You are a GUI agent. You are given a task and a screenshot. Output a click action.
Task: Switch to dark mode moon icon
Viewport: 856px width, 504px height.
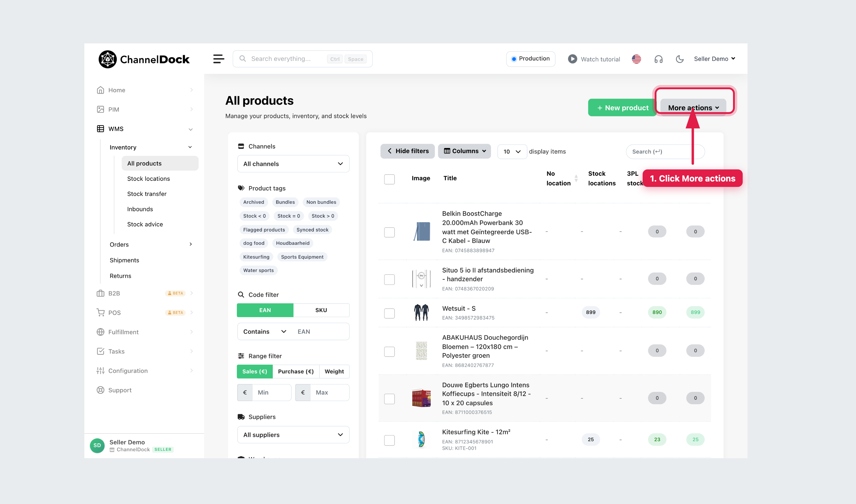click(x=680, y=59)
